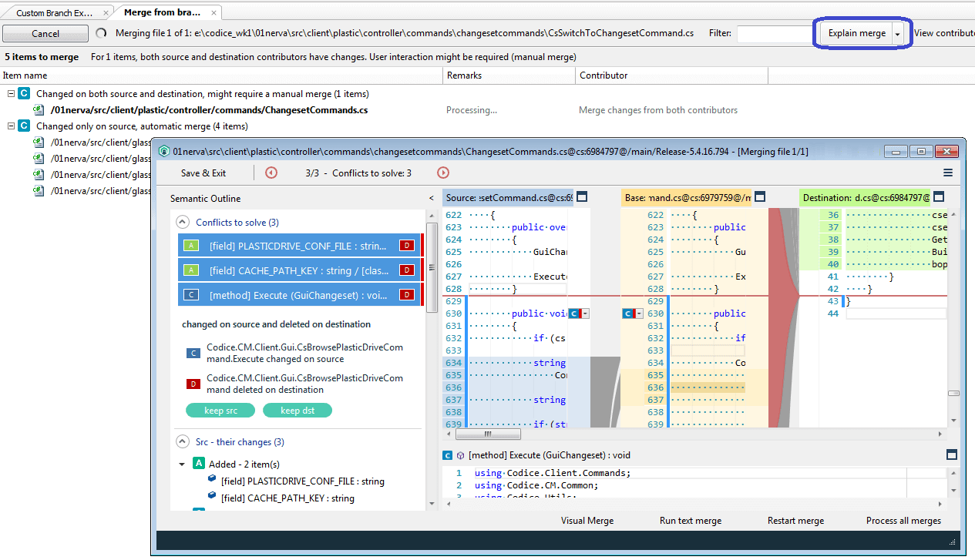Open conflict resolution options at line 630 in Source
The width and height of the screenshot is (975, 560).
point(584,313)
